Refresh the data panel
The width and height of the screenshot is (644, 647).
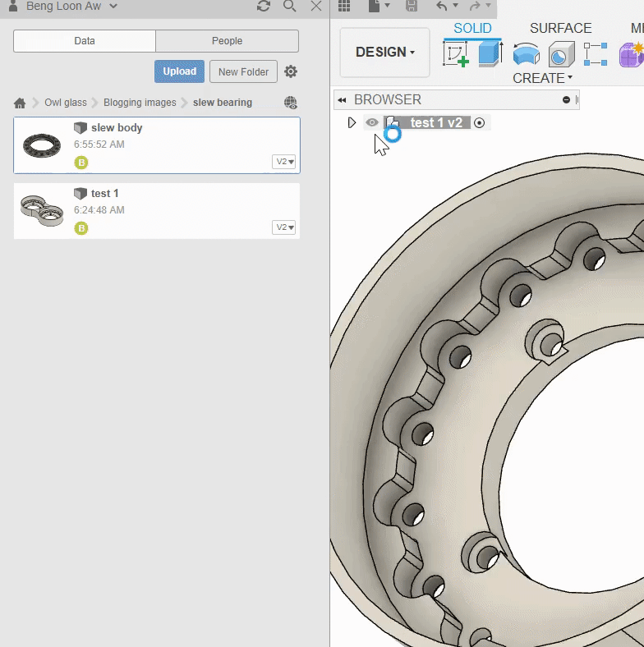pyautogui.click(x=264, y=6)
